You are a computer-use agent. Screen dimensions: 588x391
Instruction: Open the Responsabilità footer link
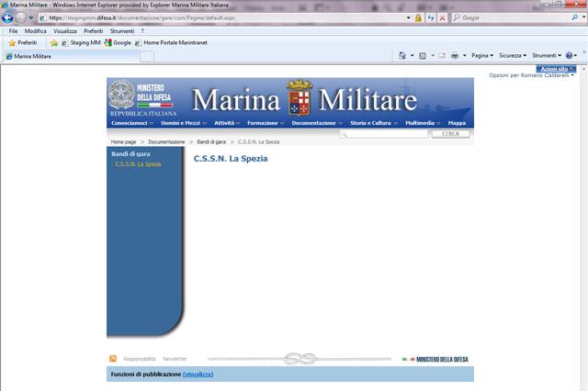139,359
